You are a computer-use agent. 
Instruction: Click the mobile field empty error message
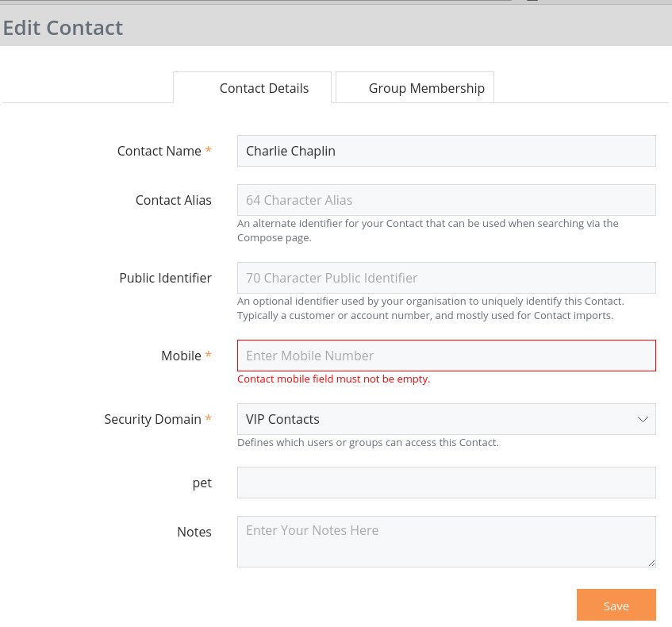coord(333,379)
